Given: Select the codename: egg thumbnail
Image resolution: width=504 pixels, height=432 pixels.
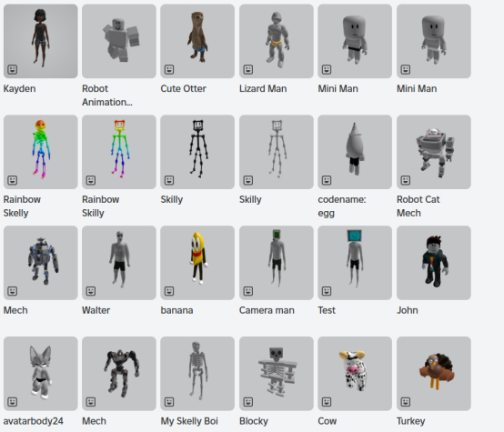Looking at the screenshot, I should point(355,152).
